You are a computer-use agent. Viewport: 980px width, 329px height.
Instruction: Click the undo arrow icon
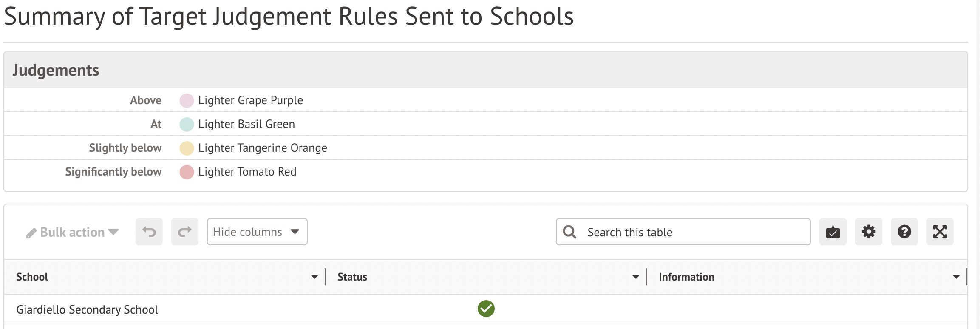[x=149, y=232]
